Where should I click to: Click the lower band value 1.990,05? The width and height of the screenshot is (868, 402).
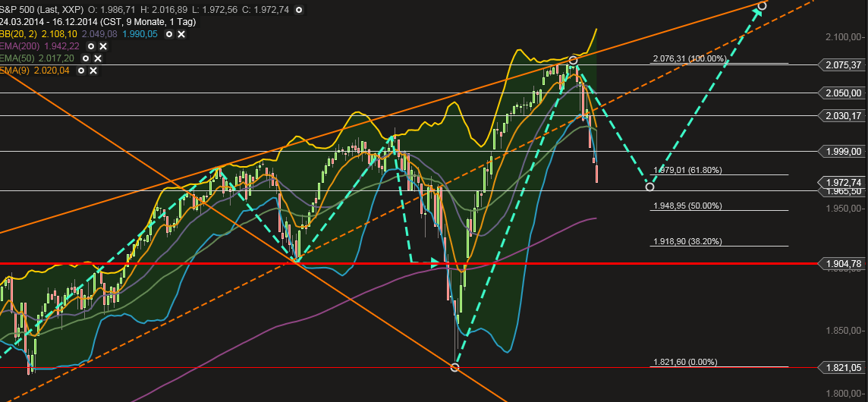[x=141, y=34]
